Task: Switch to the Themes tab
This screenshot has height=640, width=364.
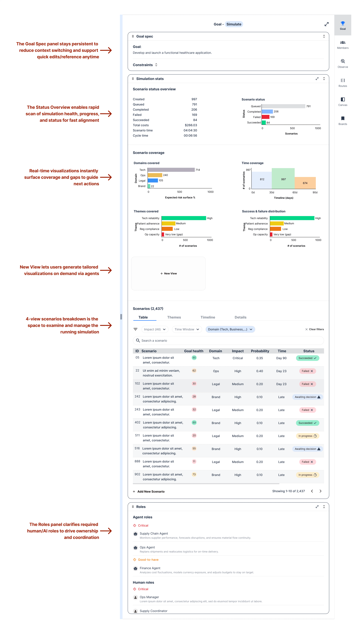Action: click(x=174, y=317)
